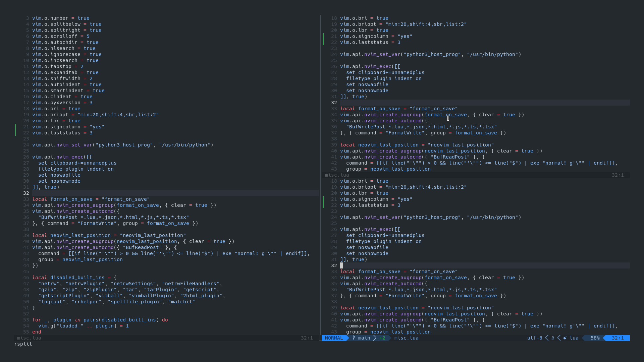Select the misc.lua title of the left window statusline
Screen dimensions: 644x362
29,338
